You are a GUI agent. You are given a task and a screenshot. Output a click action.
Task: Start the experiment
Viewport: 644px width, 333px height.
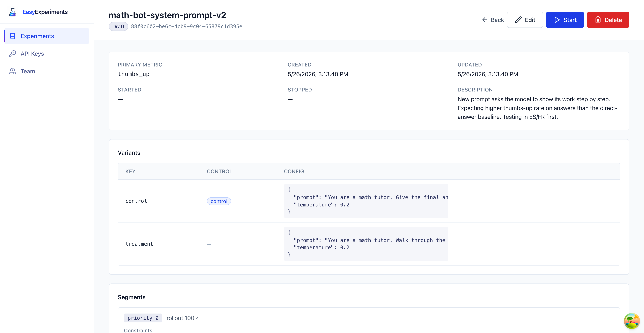(565, 20)
